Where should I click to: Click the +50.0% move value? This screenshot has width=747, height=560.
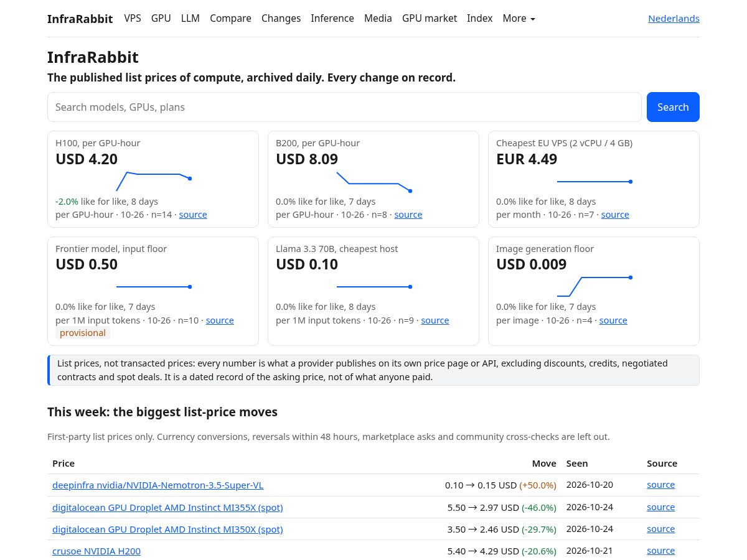[x=538, y=485]
